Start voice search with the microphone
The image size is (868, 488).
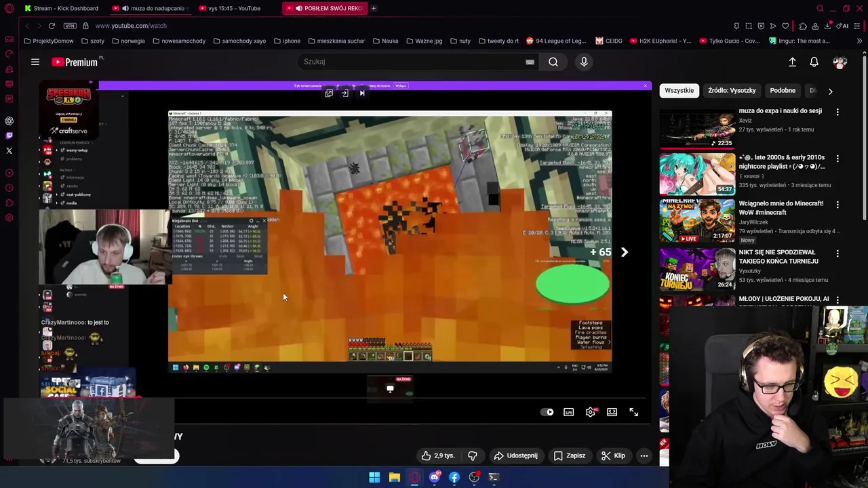tap(584, 62)
